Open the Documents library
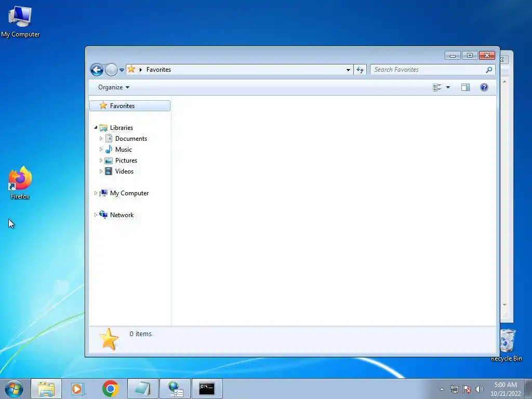Screen dimensions: 532x399 [x=131, y=138]
